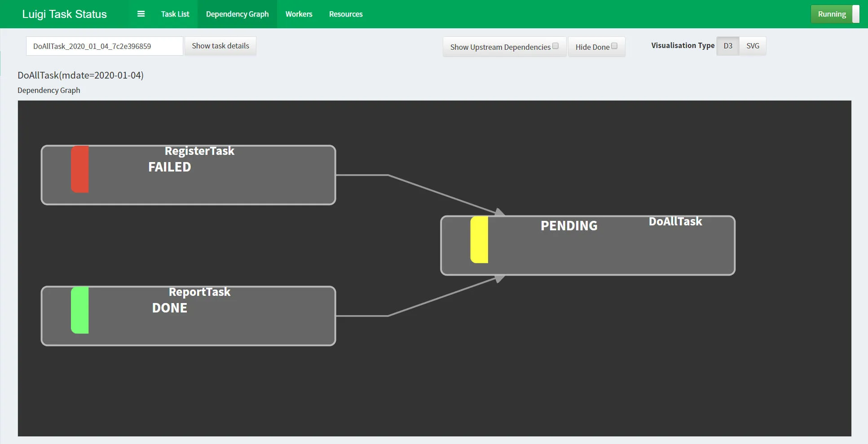Switch to SVG visualisation type

(753, 46)
